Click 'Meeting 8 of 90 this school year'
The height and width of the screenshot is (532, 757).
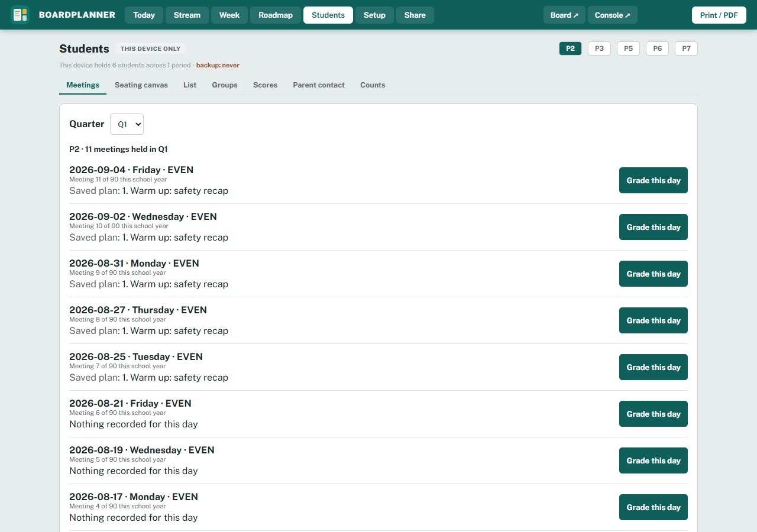118,319
